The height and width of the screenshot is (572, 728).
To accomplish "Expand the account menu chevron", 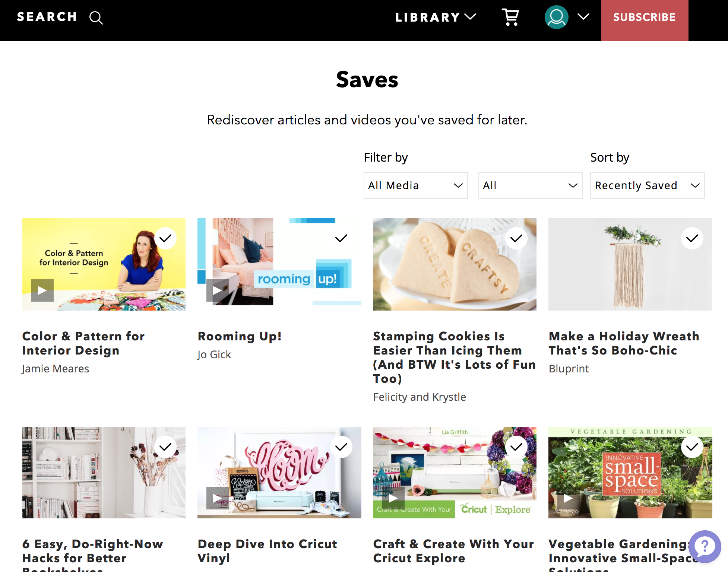I will click(583, 17).
